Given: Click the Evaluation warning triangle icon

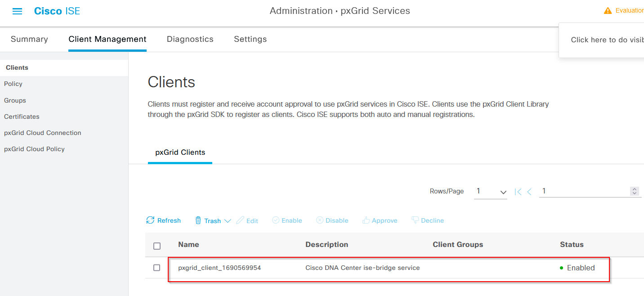Looking at the screenshot, I should [608, 10].
